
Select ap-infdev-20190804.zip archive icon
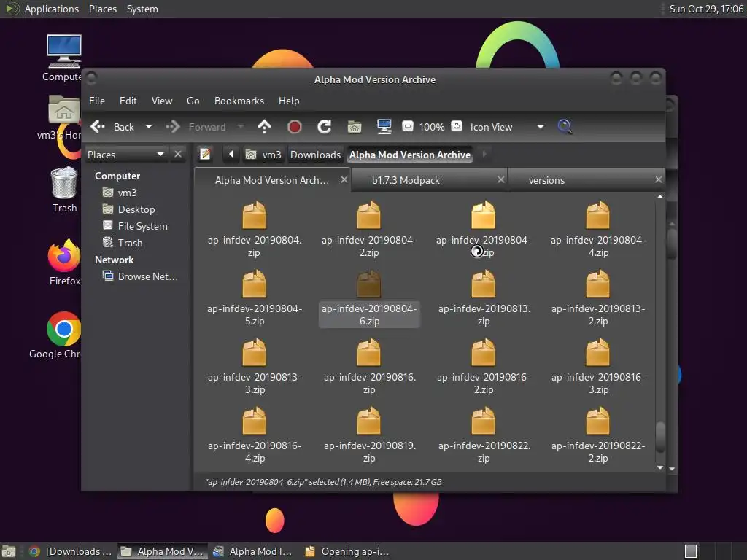255,215
